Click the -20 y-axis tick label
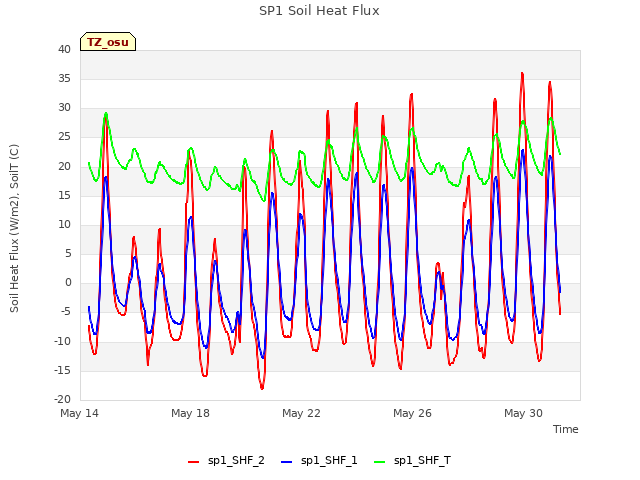 click(63, 400)
